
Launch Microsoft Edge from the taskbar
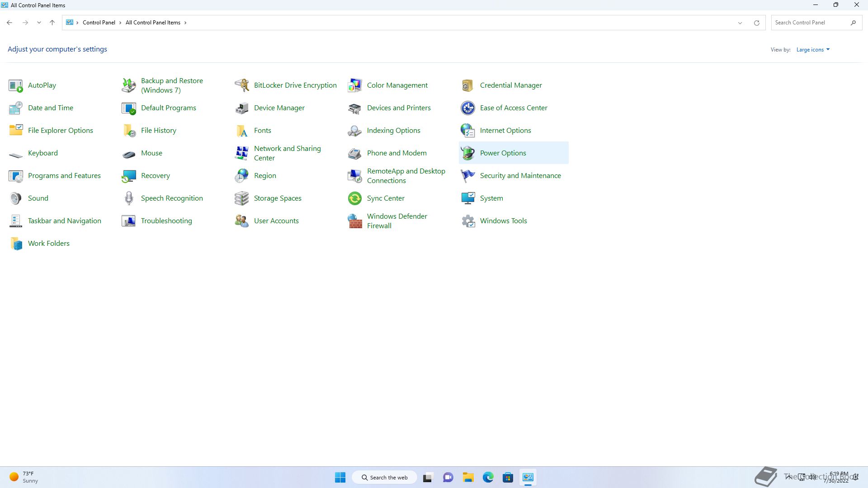point(488,477)
